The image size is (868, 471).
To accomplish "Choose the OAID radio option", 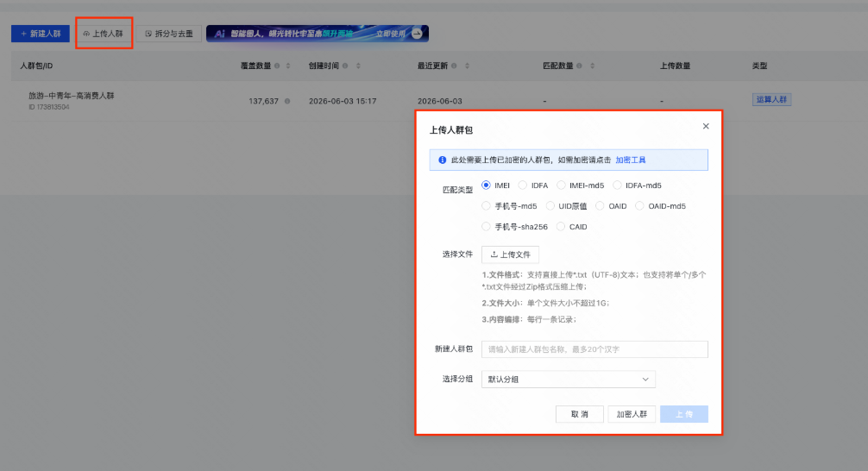I will coord(600,206).
